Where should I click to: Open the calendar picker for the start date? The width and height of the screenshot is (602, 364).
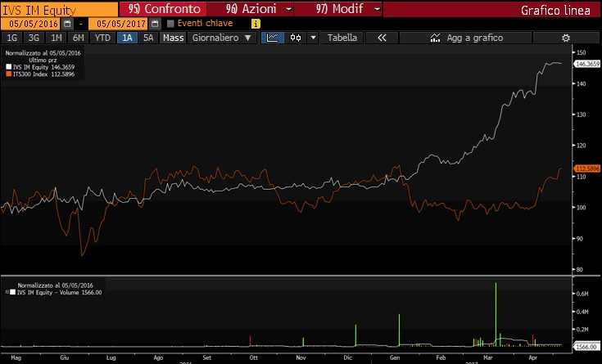[x=67, y=24]
